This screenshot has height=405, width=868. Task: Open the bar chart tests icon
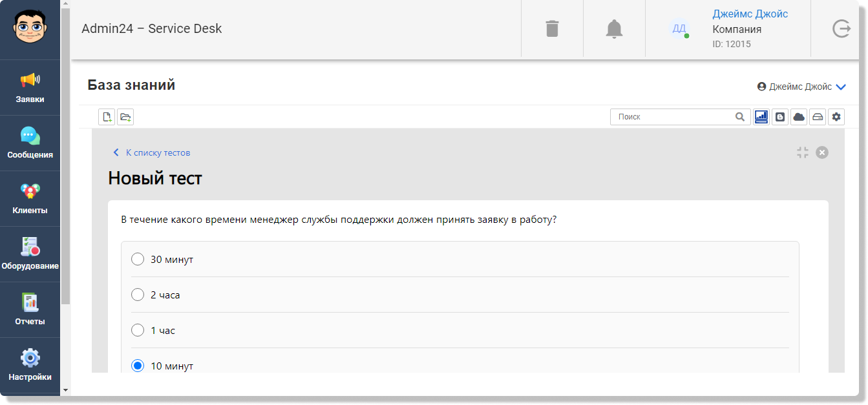761,117
